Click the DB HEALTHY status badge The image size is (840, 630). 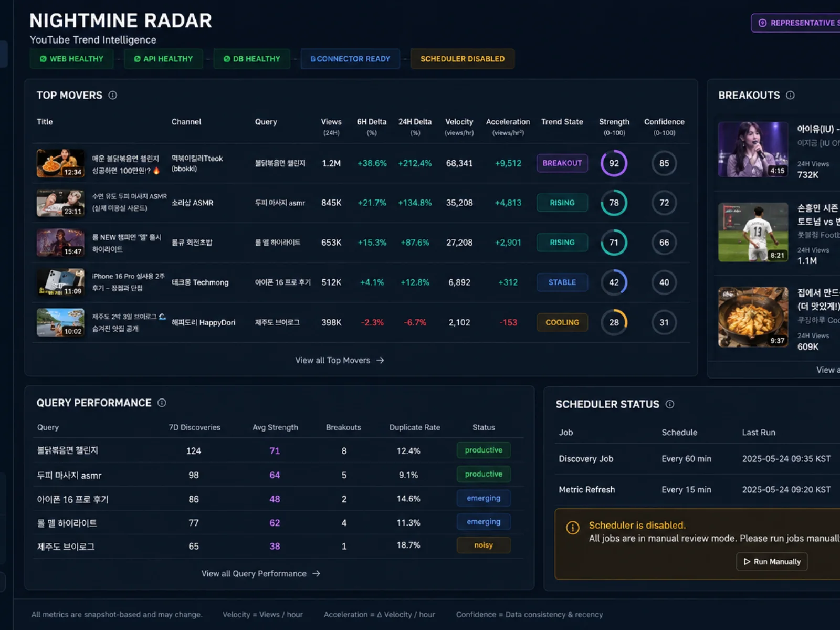252,59
